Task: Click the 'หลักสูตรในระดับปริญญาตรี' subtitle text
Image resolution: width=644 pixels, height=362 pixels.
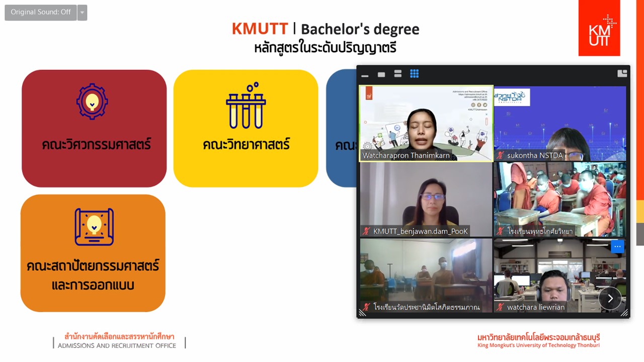Action: (326, 49)
